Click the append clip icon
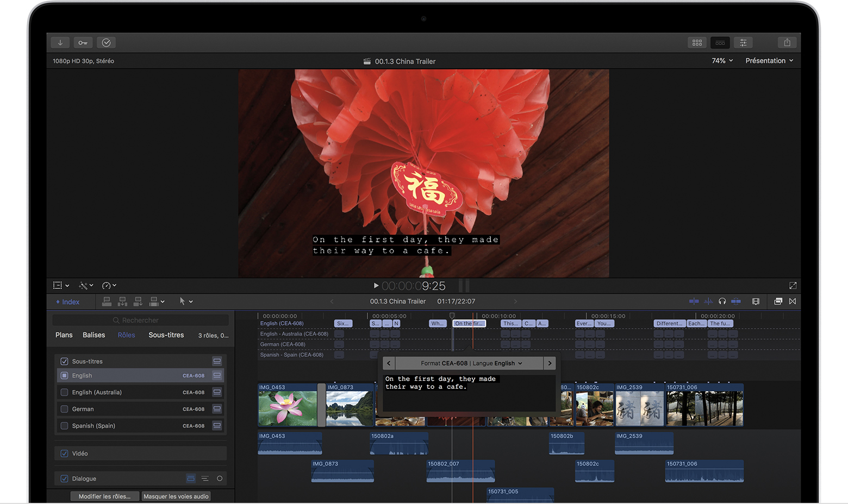The image size is (848, 504). coord(138,301)
